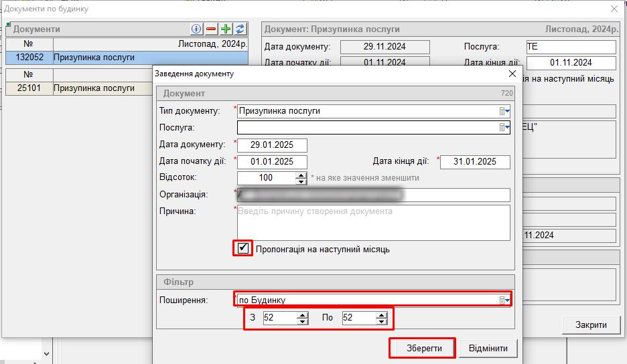Select document row number 25101

tap(29, 88)
